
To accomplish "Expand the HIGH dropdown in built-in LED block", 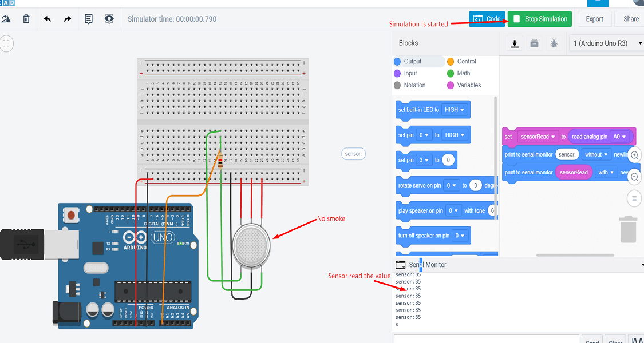I will coord(455,110).
